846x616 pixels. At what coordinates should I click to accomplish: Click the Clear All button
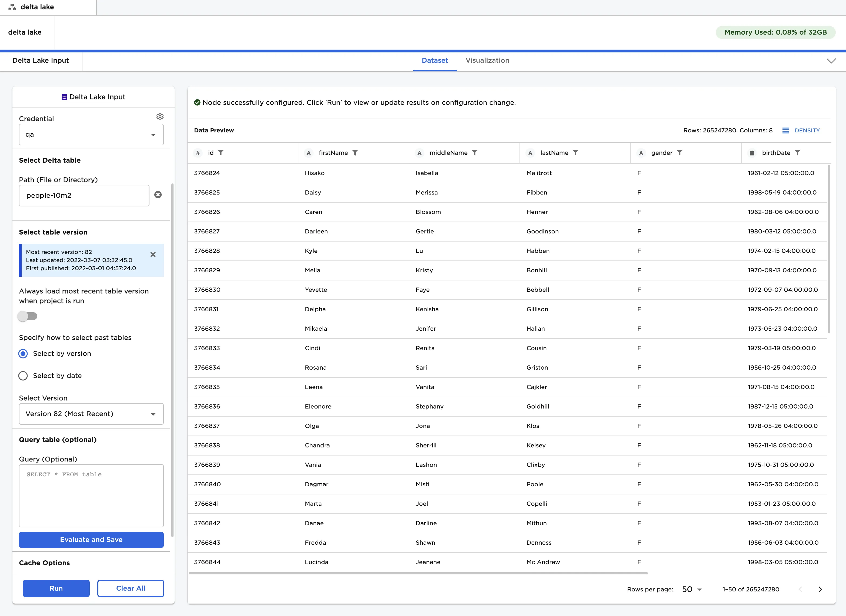pos(131,588)
